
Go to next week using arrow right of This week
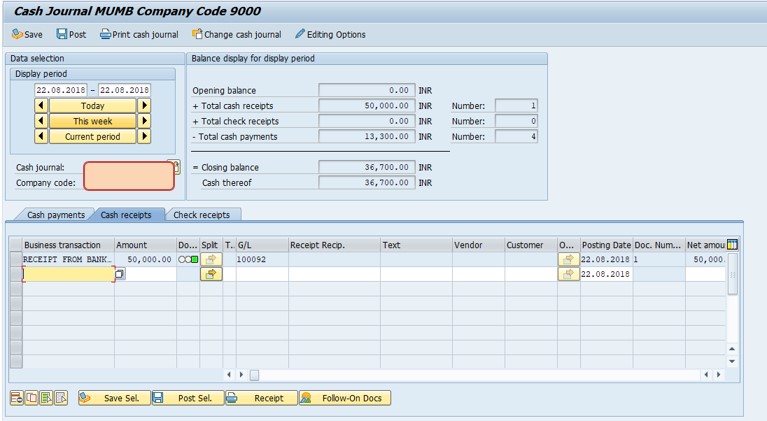point(144,121)
